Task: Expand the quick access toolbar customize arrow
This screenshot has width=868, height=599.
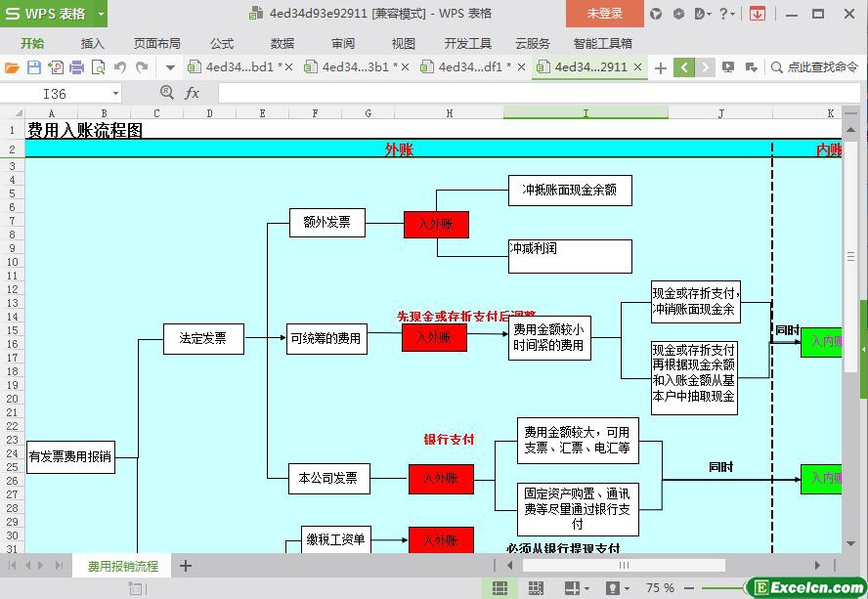Action: [x=170, y=67]
